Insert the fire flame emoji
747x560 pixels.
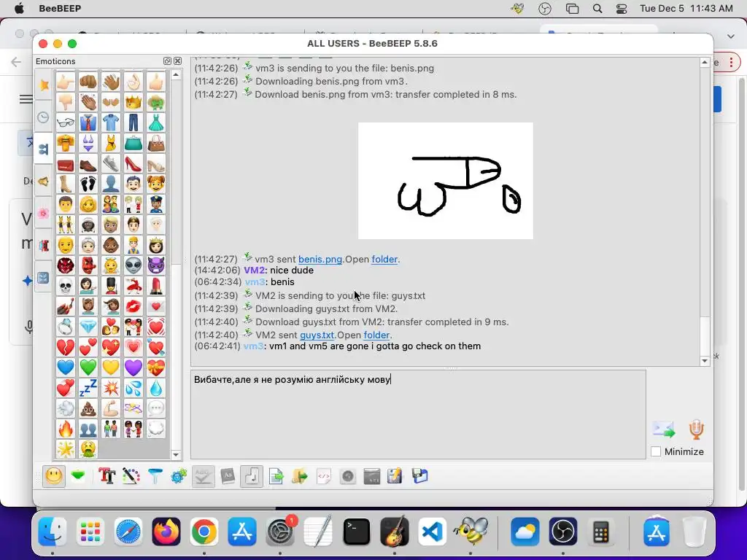[x=65, y=429]
